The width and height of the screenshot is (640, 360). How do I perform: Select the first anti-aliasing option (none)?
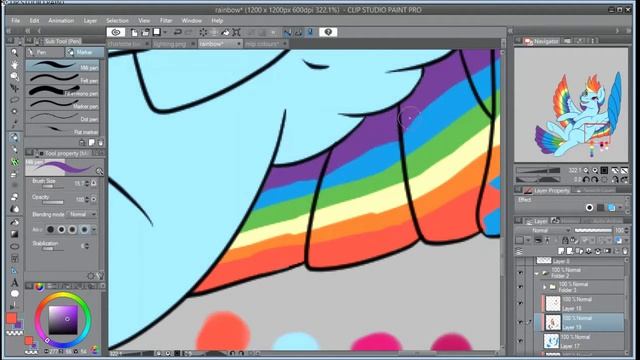[x=50, y=229]
